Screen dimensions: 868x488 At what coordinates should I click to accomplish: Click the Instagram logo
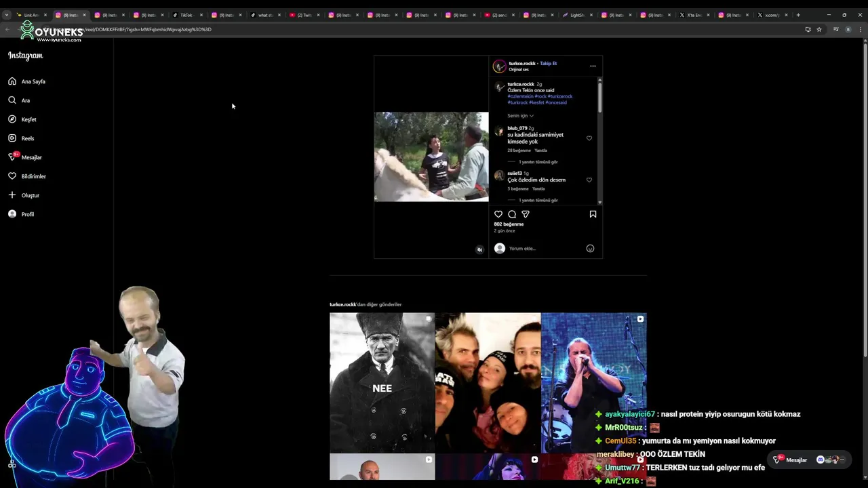(25, 56)
